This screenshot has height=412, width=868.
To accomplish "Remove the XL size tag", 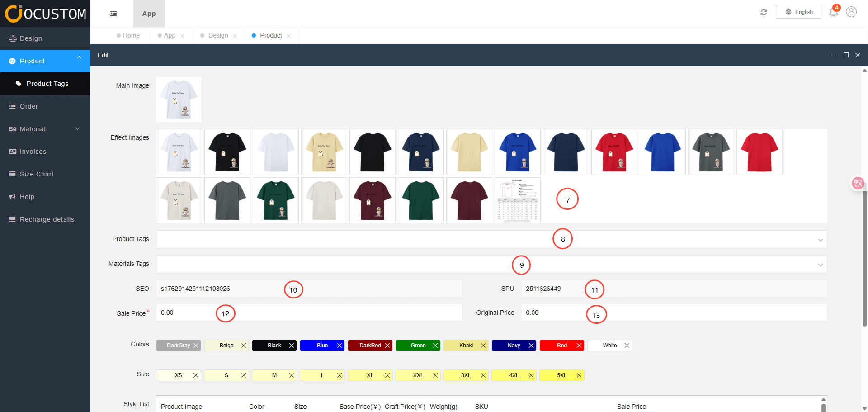I will tap(387, 375).
